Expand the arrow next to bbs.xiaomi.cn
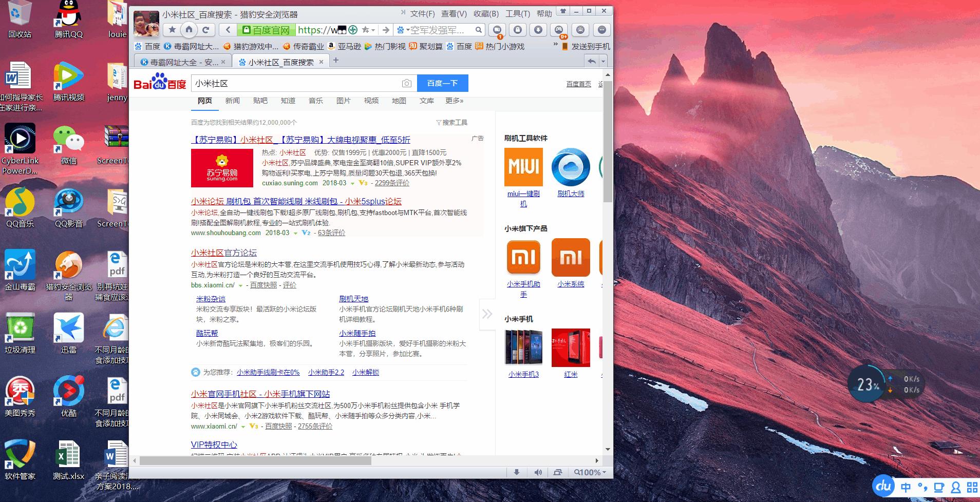Image resolution: width=980 pixels, height=502 pixels. pos(240,285)
